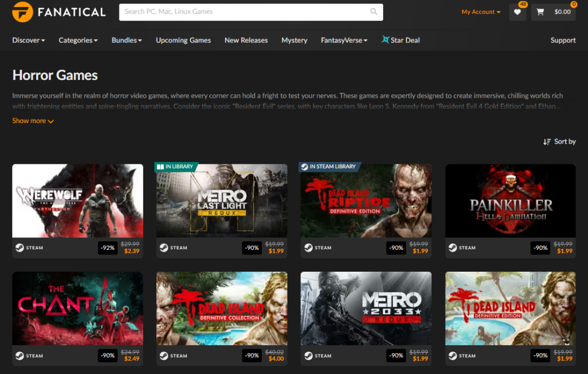Open the Star Deal page

400,40
